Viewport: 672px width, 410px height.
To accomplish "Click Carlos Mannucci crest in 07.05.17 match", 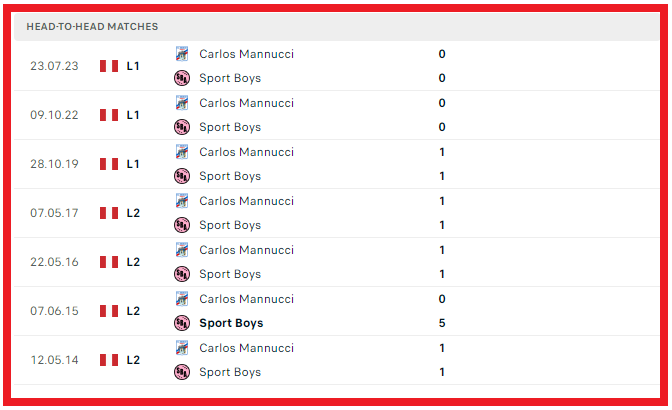I will click(x=182, y=201).
